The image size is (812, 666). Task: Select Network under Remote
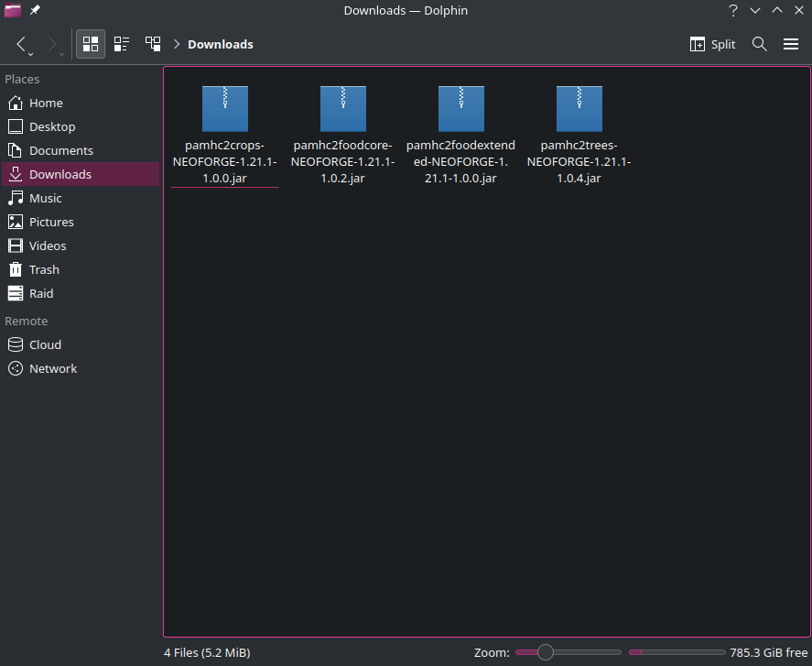pyautogui.click(x=53, y=368)
